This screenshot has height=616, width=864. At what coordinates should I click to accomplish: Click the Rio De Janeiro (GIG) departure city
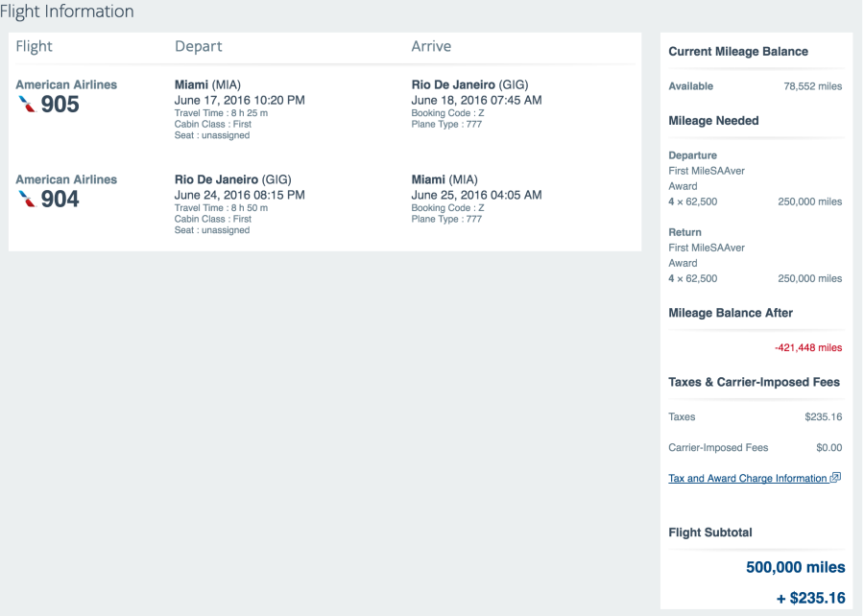pos(232,179)
